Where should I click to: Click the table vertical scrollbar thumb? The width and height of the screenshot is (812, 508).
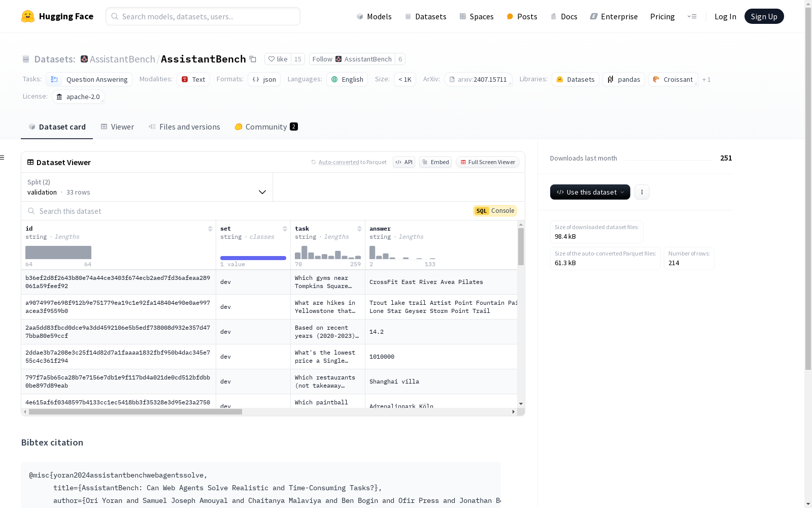coord(521,246)
